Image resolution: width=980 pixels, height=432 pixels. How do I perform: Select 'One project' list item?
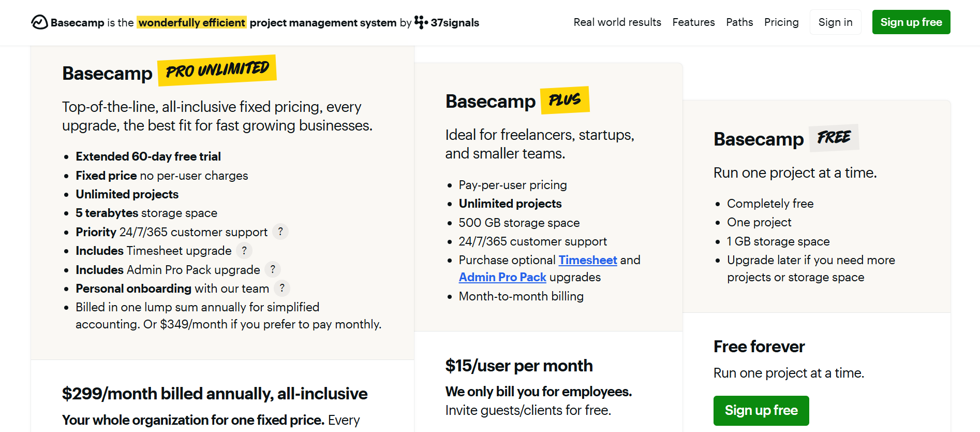(x=759, y=222)
